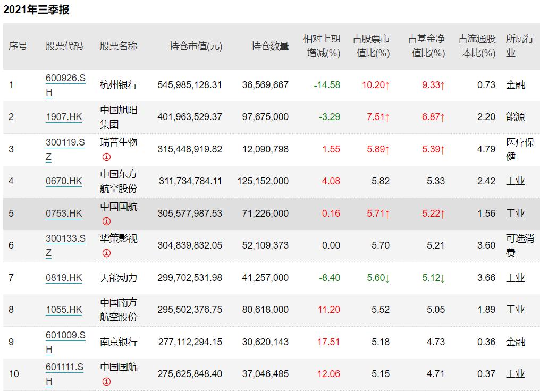Click stock ratio value 10.20↑
The height and width of the screenshot is (392, 540).
click(x=376, y=85)
